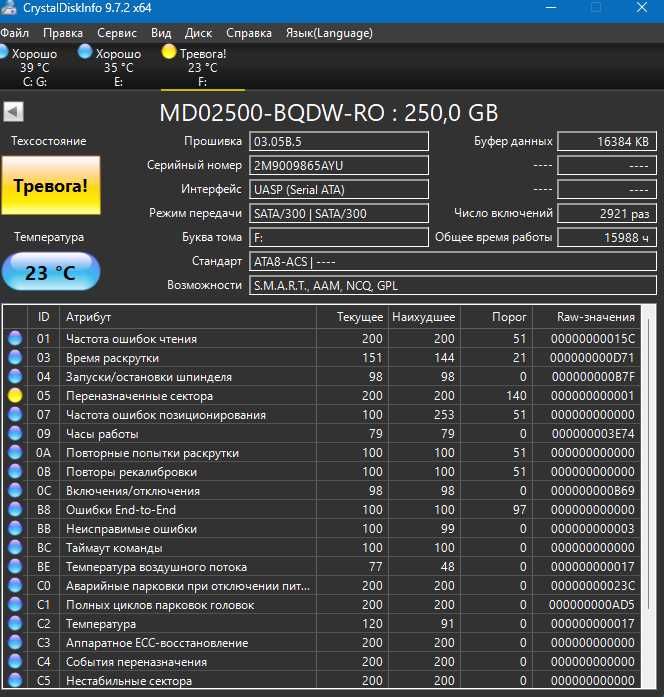Select Аварийные парковки при отключении row text
664x697 pixels.
pos(188,586)
